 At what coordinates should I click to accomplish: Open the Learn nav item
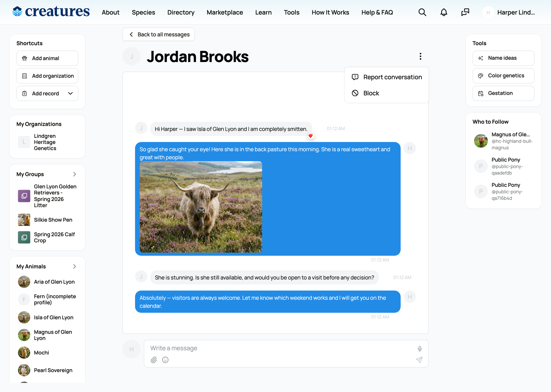click(263, 12)
